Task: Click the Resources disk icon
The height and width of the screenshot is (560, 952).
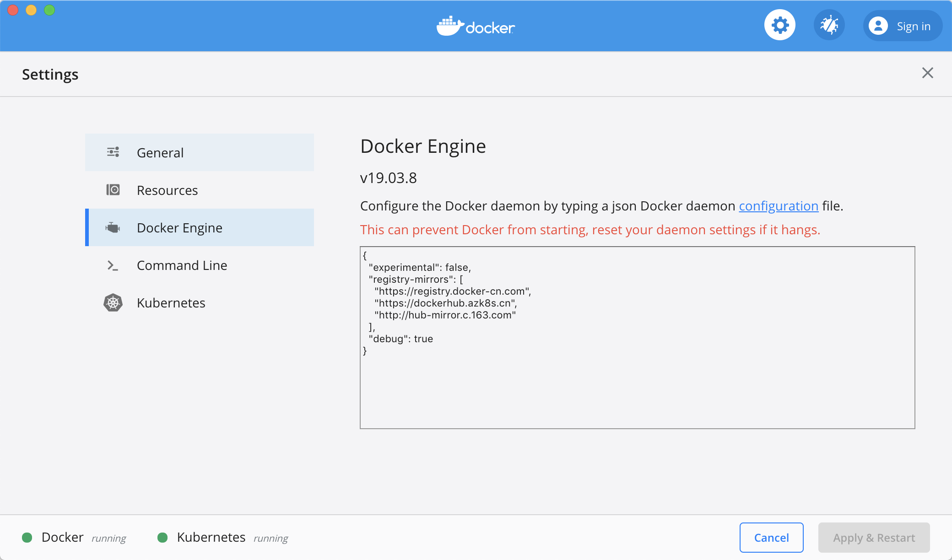Action: tap(113, 190)
